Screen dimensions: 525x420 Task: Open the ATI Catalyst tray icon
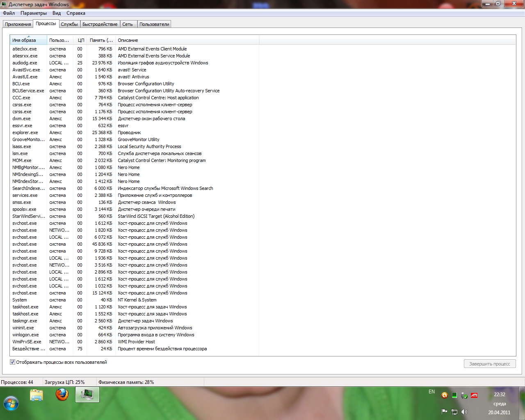[x=474, y=395]
